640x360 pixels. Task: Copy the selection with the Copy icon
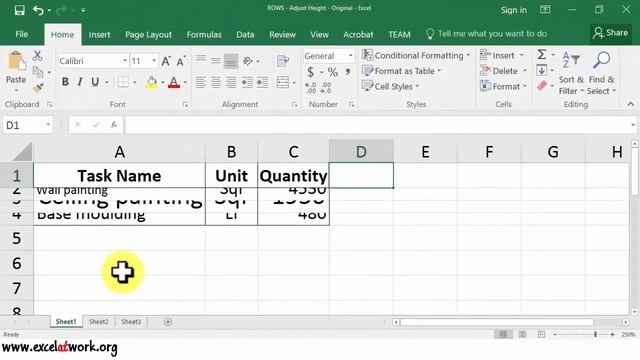pos(38,72)
